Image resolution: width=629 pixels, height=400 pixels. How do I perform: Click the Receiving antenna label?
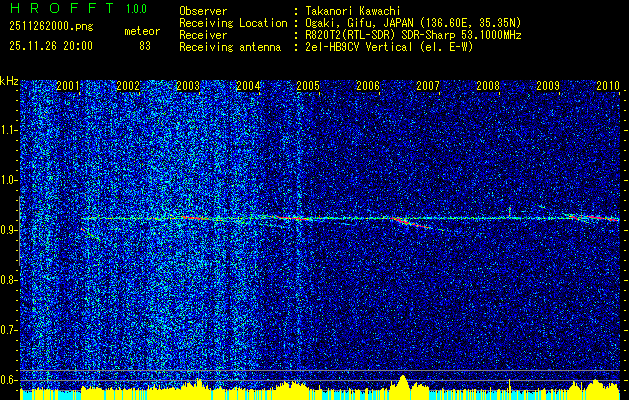(230, 47)
